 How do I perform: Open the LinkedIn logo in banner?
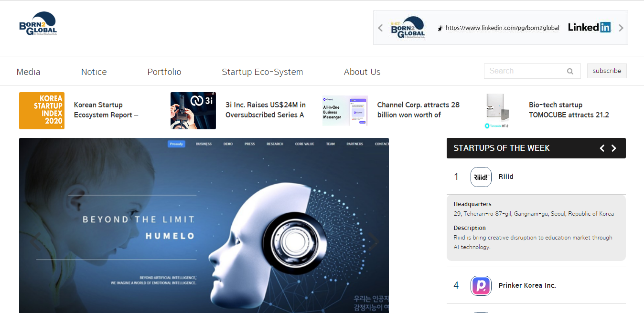click(589, 27)
